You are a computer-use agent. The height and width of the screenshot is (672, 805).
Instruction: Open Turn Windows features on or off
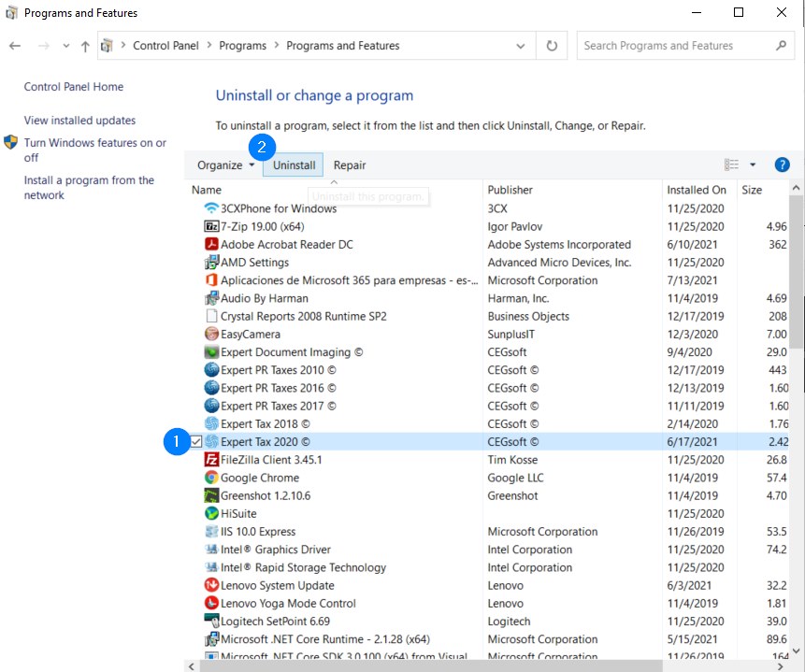click(95, 150)
